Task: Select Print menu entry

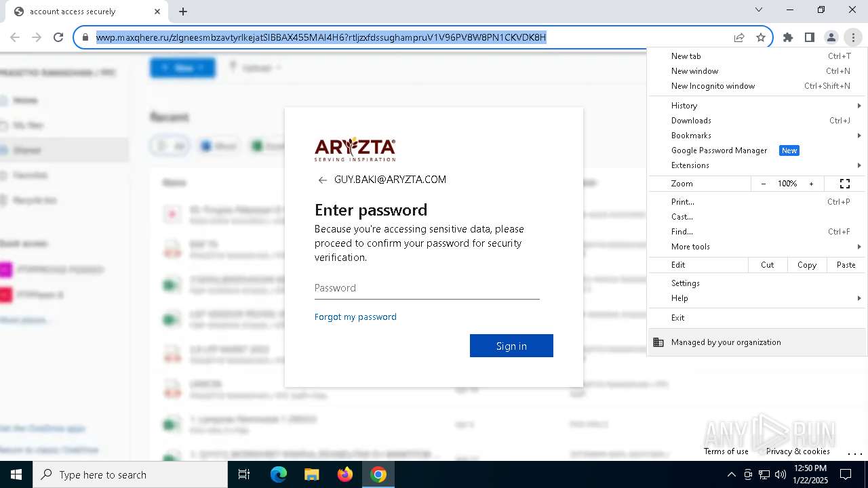Action: pos(757,202)
